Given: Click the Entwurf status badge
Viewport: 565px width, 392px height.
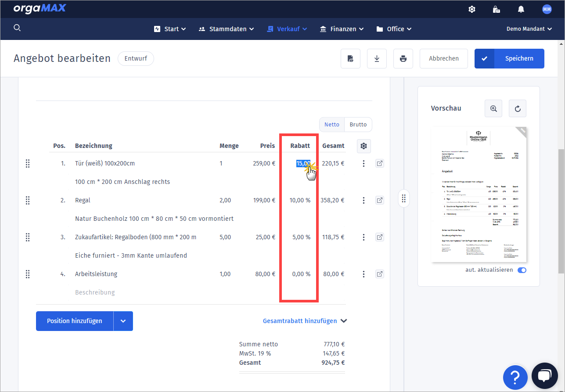Looking at the screenshot, I should click(x=136, y=58).
